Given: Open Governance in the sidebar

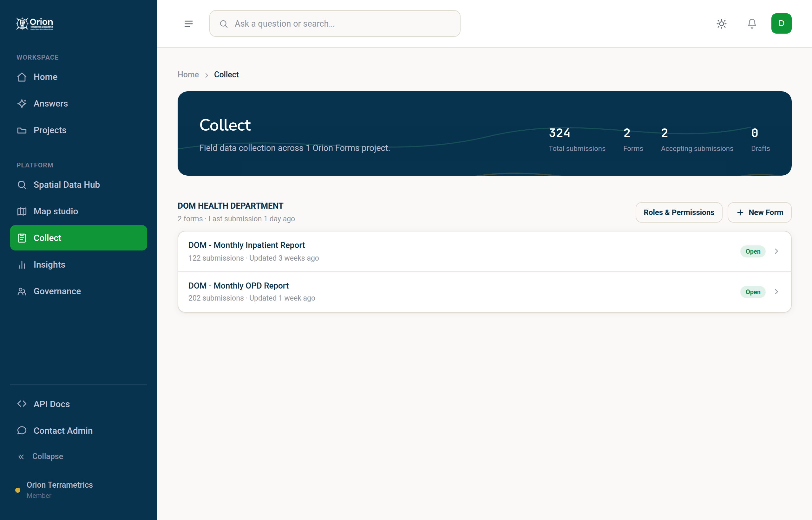Looking at the screenshot, I should tap(79, 291).
